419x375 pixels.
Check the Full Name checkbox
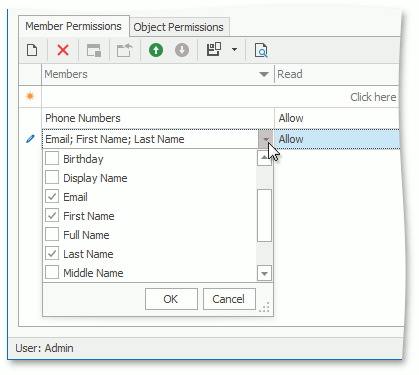coord(52,234)
